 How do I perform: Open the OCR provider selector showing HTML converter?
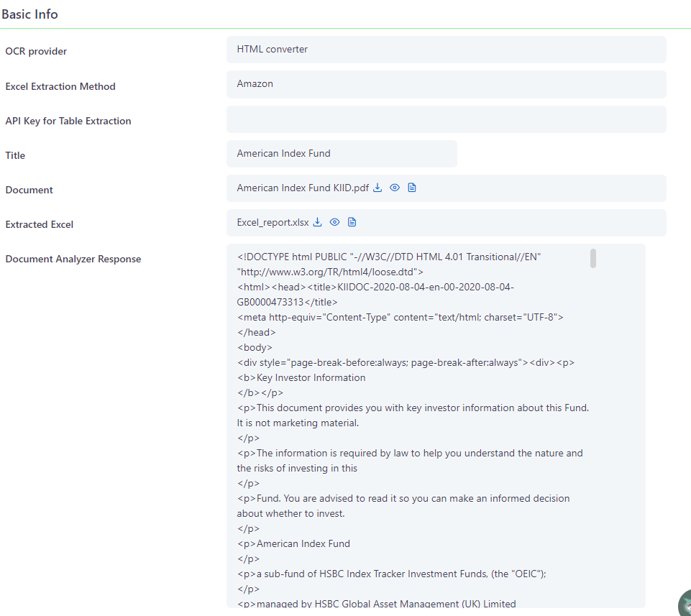446,49
